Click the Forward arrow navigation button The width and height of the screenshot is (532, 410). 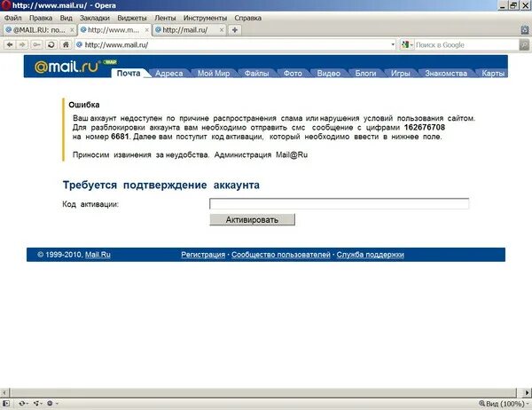coord(22,45)
